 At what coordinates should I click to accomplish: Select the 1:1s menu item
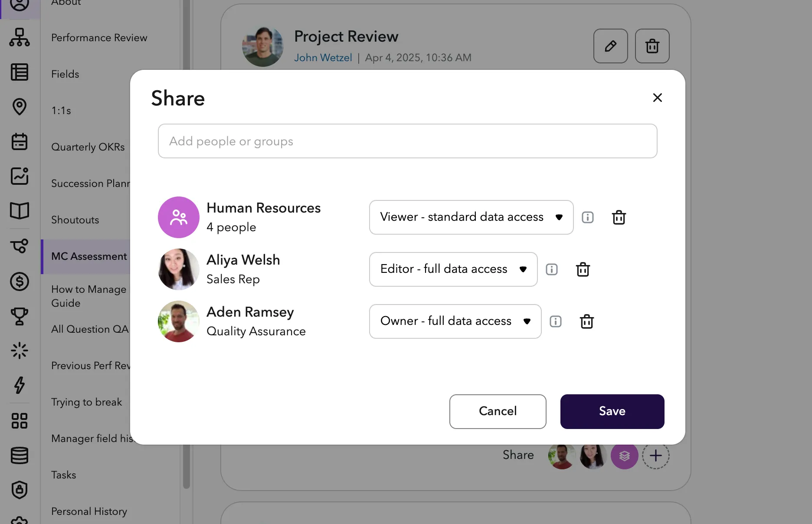(61, 111)
